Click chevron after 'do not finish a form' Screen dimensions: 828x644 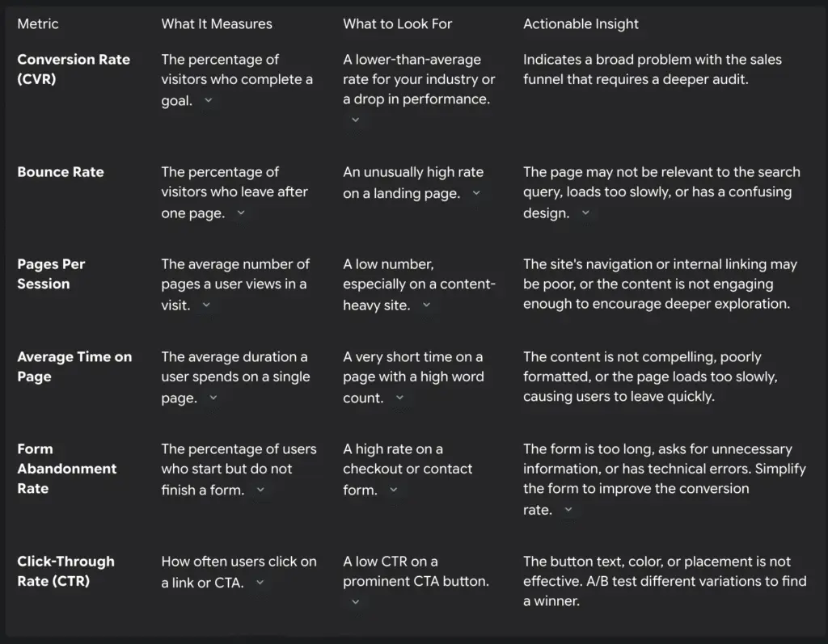[260, 490]
